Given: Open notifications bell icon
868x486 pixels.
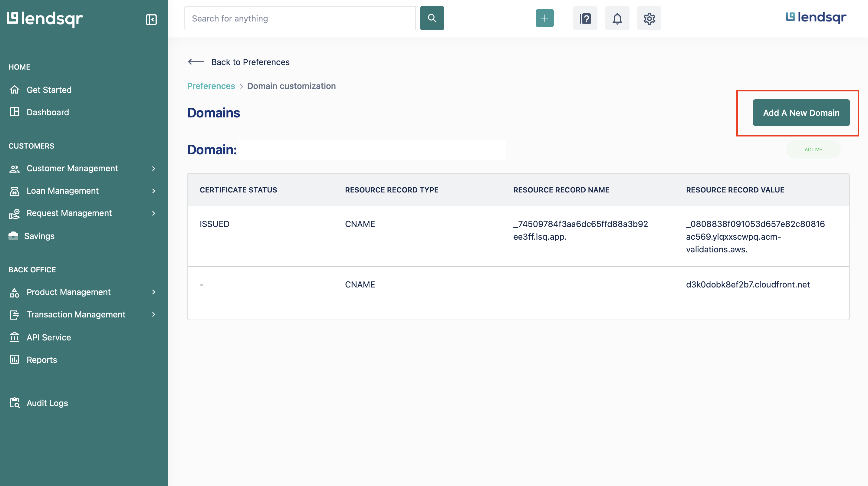Looking at the screenshot, I should [617, 18].
